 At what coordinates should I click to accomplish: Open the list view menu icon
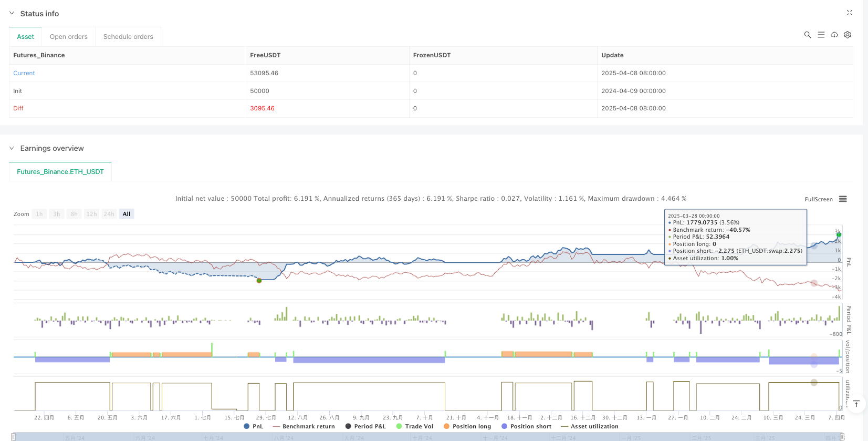821,35
